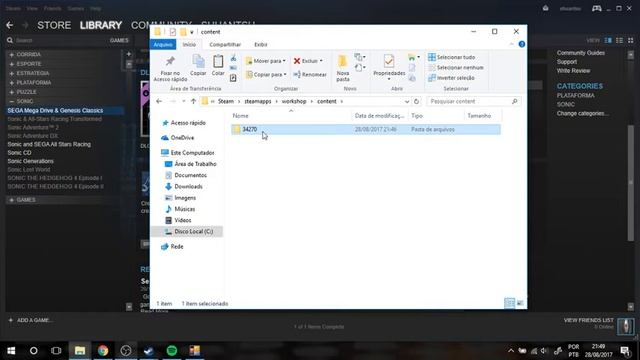Click ADD A GAME in Steam
Image resolution: width=640 pixels, height=360 pixels.
tap(30, 320)
